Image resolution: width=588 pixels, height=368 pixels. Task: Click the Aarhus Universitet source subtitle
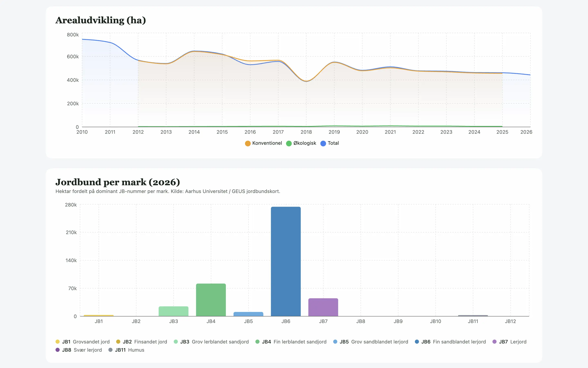point(168,191)
